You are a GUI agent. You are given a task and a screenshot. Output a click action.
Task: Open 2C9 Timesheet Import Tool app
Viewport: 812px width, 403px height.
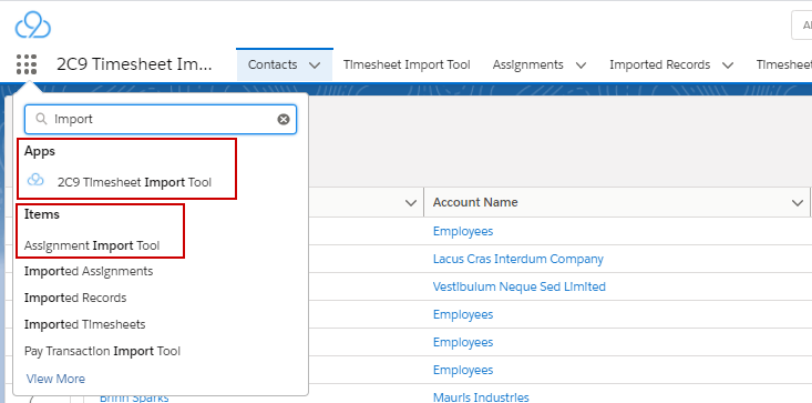(x=134, y=182)
